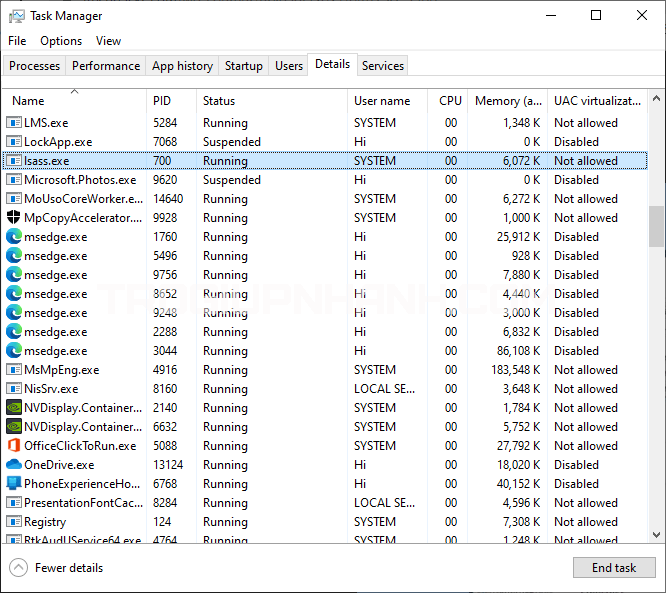Sort by Memory column header

pyautogui.click(x=508, y=101)
